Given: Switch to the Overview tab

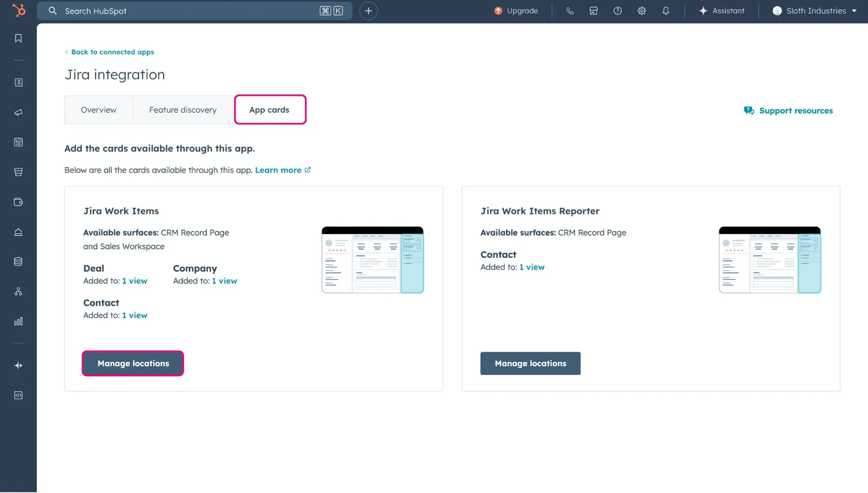Looking at the screenshot, I should (98, 109).
